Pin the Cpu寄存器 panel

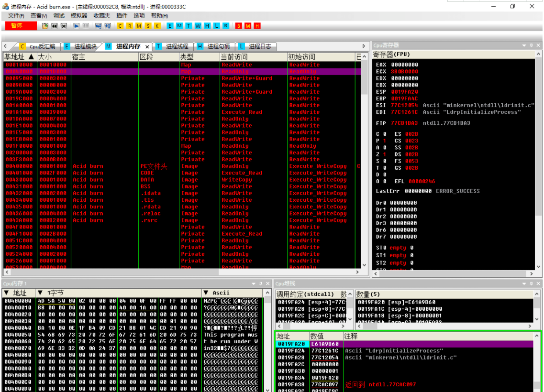[x=531, y=45]
